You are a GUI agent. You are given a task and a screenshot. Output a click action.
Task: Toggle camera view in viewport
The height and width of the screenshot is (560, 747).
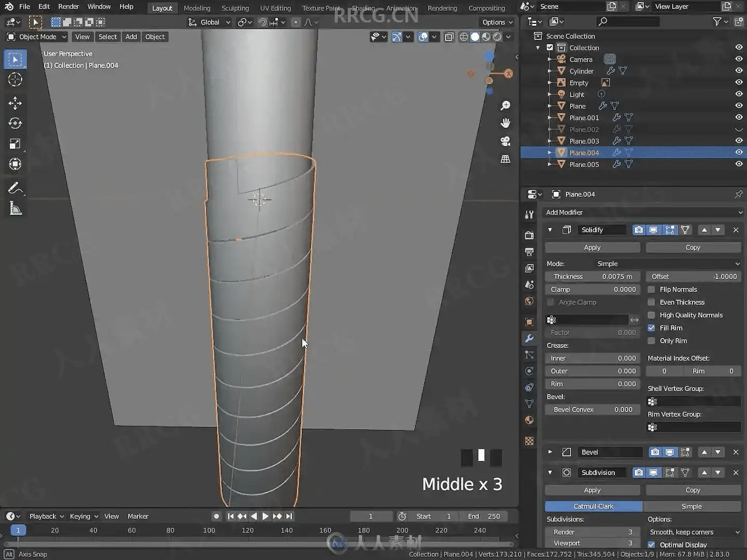coord(505,141)
